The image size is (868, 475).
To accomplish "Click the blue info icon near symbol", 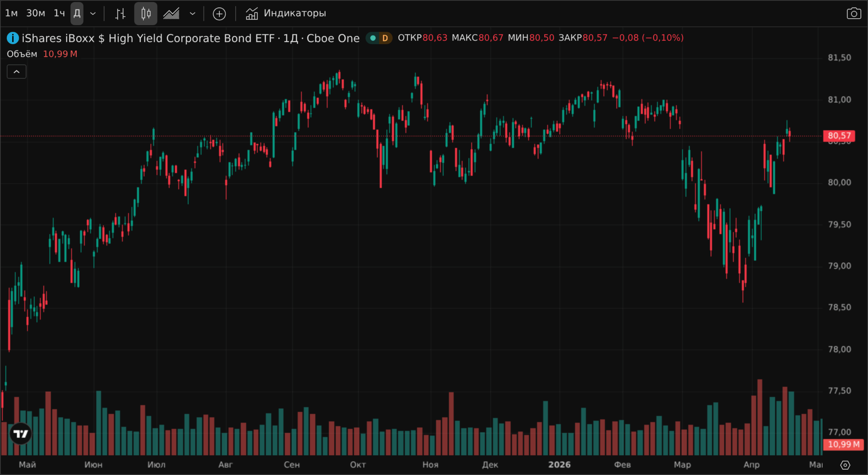I will pos(13,38).
